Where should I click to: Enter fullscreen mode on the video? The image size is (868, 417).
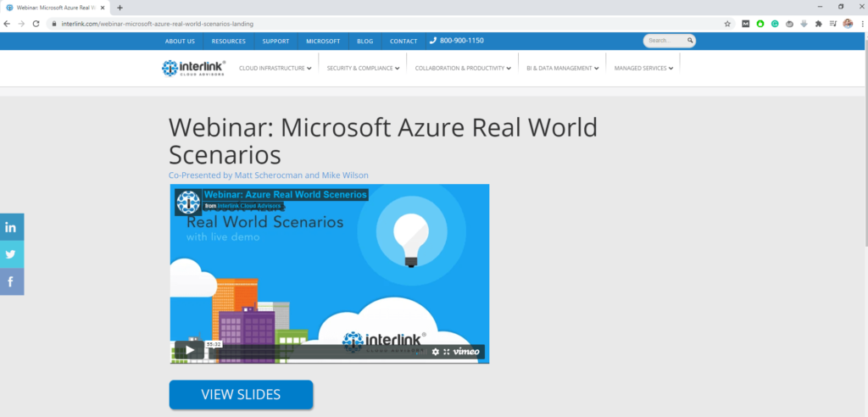click(447, 352)
